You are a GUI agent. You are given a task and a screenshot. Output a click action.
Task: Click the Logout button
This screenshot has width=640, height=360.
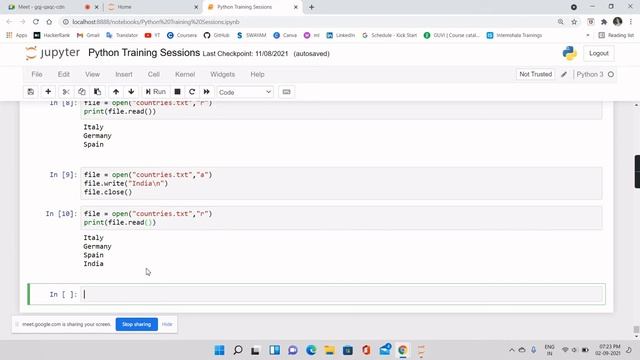point(599,53)
